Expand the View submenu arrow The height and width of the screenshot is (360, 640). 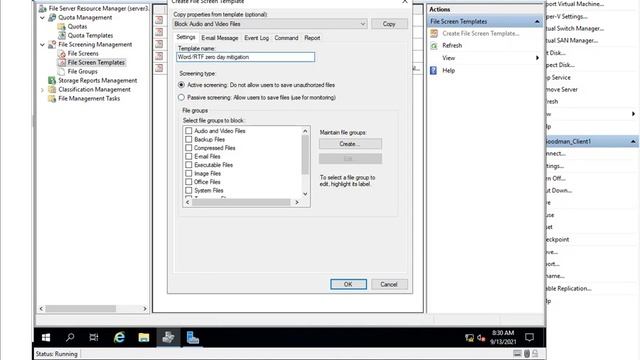click(x=537, y=58)
